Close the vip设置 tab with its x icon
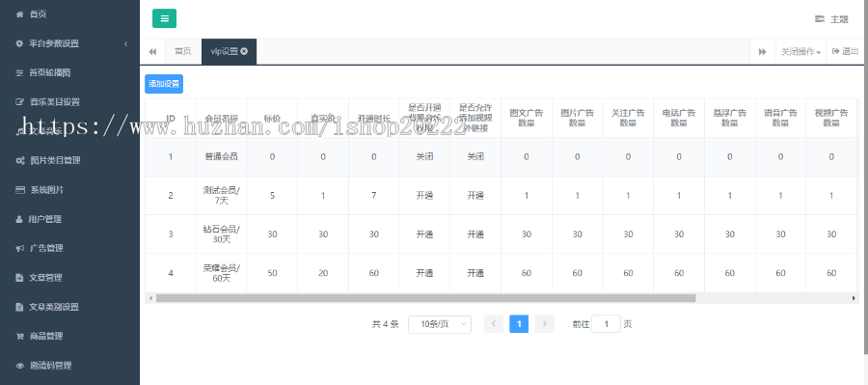Image resolution: width=868 pixels, height=385 pixels. click(x=244, y=51)
